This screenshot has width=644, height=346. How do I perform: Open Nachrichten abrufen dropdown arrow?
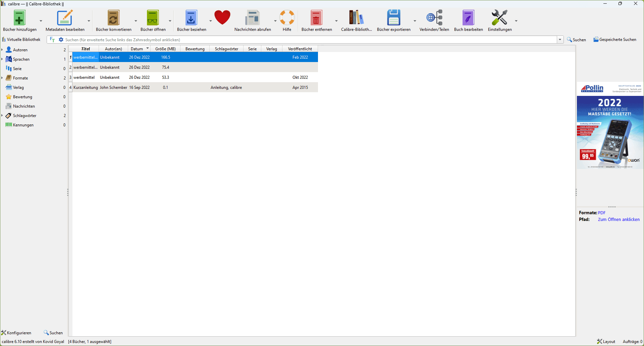point(275,21)
